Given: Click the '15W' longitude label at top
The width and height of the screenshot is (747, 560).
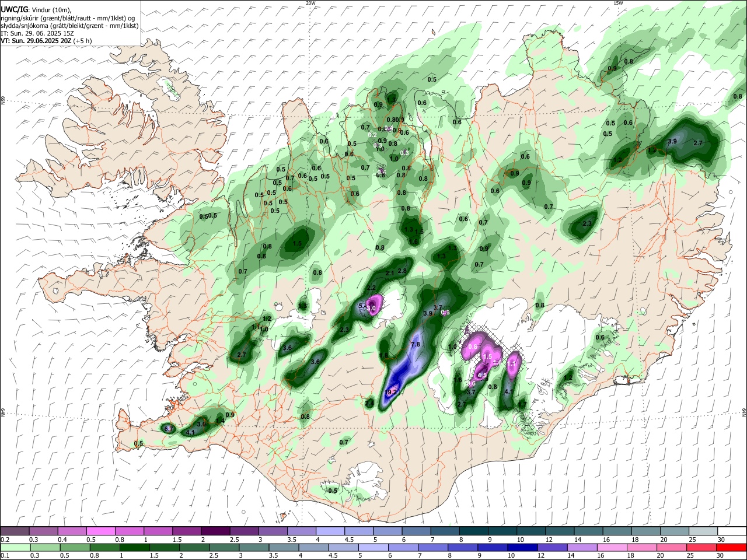Looking at the screenshot, I should [x=618, y=3].
